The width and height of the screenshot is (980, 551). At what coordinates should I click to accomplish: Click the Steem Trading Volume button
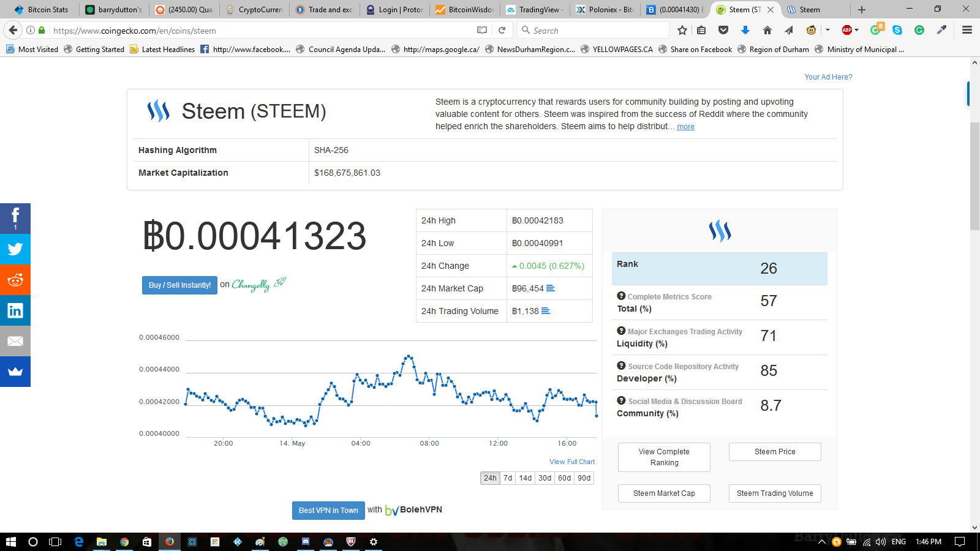(x=775, y=493)
